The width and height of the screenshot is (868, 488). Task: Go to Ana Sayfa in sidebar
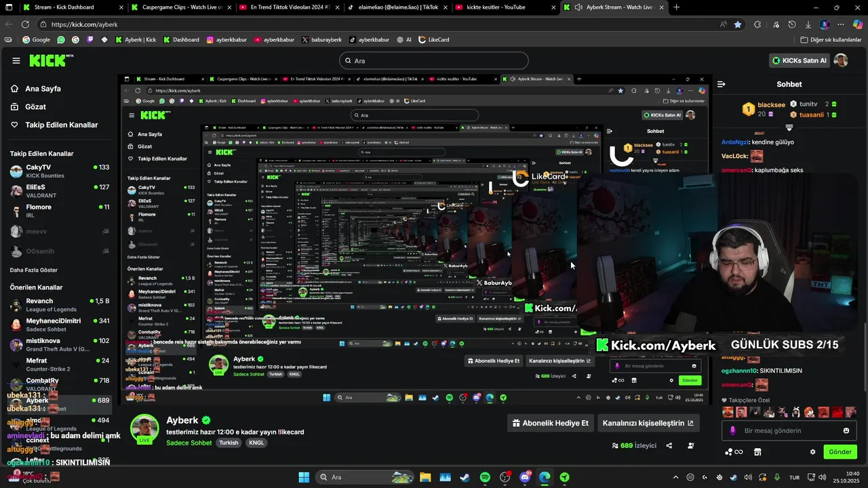pos(35,89)
